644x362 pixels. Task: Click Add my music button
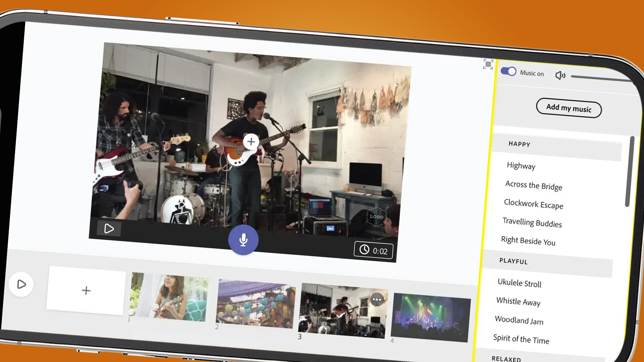[569, 109]
